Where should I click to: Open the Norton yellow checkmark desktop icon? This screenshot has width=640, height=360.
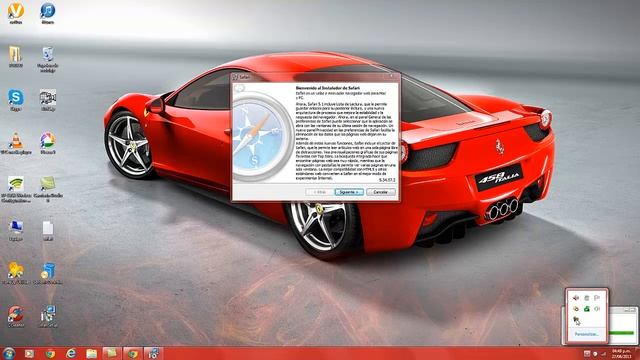click(16, 13)
